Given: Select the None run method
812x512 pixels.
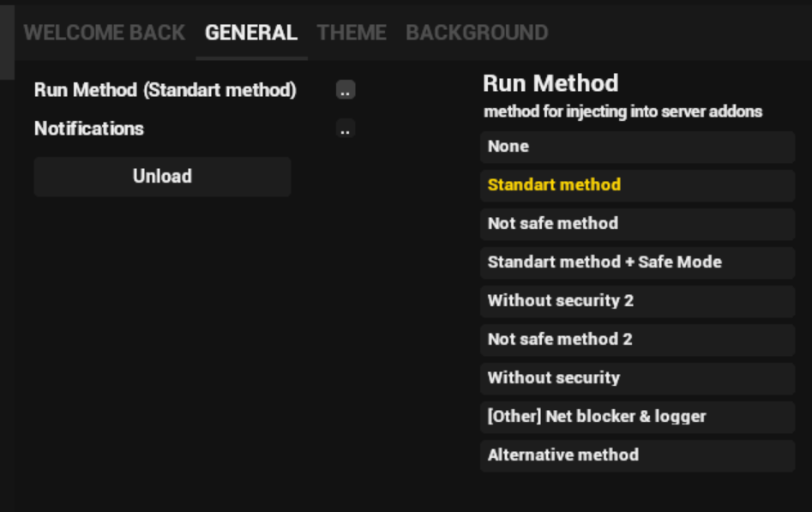Looking at the screenshot, I should pyautogui.click(x=637, y=147).
